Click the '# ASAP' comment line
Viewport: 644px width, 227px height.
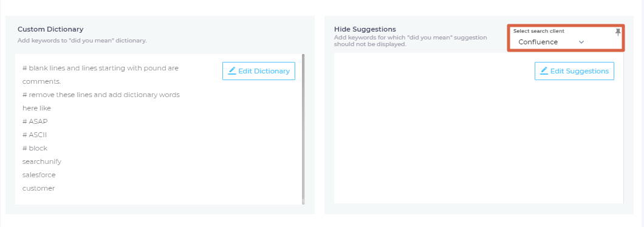click(35, 121)
